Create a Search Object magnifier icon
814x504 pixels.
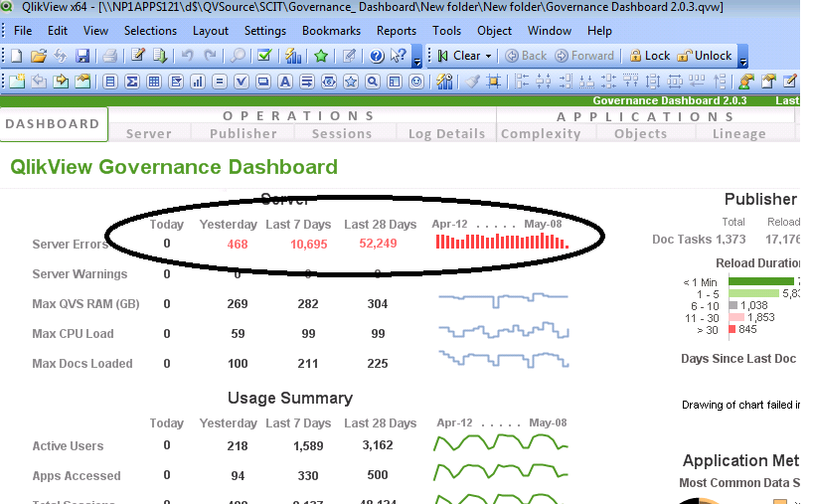click(x=373, y=82)
